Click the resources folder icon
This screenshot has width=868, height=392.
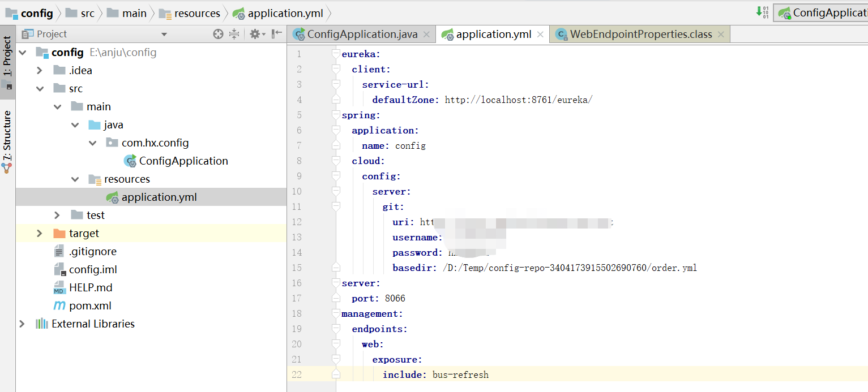coord(95,179)
